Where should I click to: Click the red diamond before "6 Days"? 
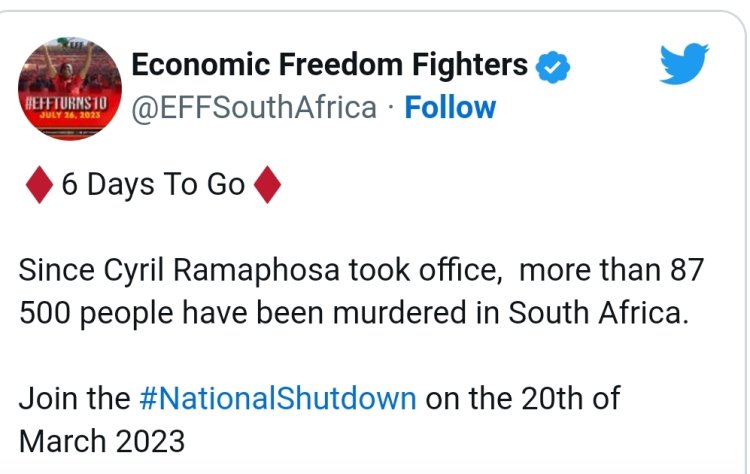click(38, 185)
